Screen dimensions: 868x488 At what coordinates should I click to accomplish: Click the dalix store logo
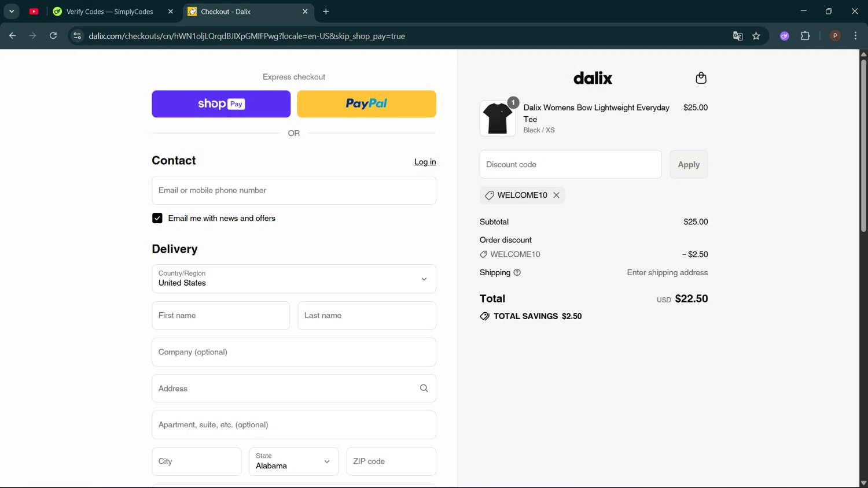click(593, 78)
